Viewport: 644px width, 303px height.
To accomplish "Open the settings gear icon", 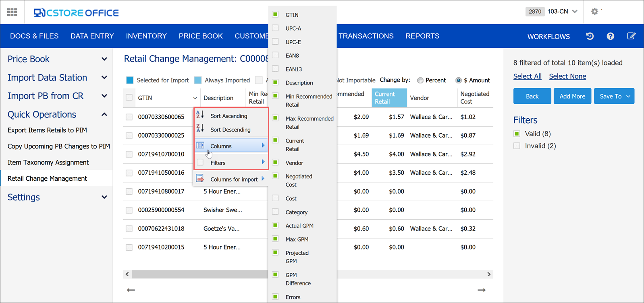I will click(594, 12).
